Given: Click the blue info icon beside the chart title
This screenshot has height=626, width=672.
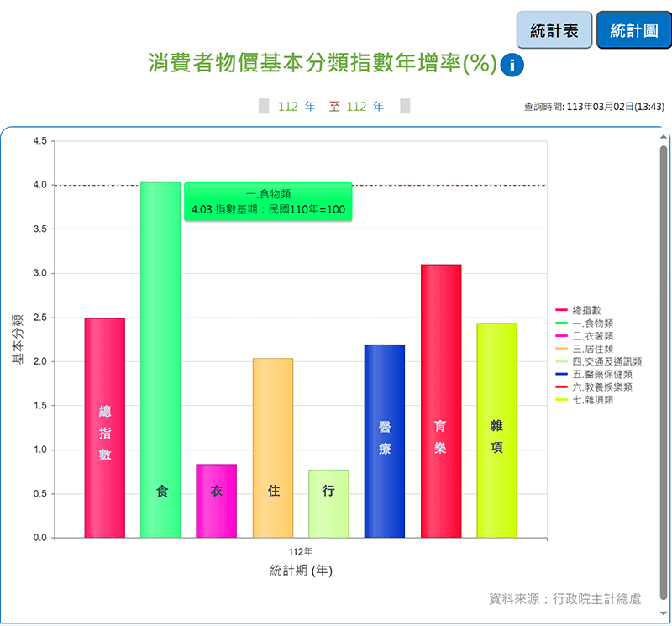Looking at the screenshot, I should click(512, 66).
